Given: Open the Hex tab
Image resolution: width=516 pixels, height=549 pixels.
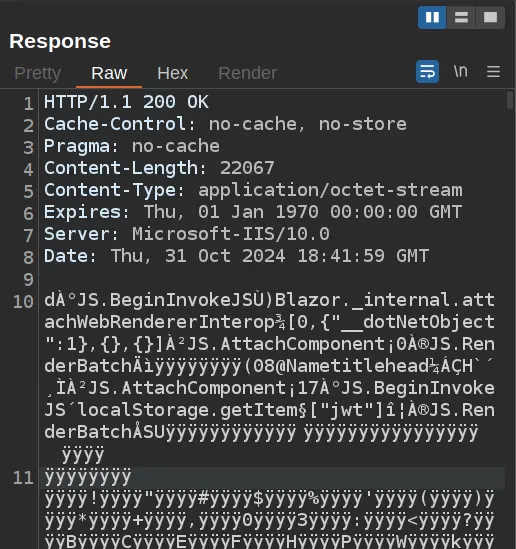Looking at the screenshot, I should [x=173, y=73].
